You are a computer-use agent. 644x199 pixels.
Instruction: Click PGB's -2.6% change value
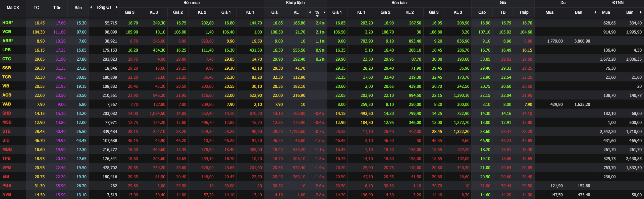(x=319, y=186)
